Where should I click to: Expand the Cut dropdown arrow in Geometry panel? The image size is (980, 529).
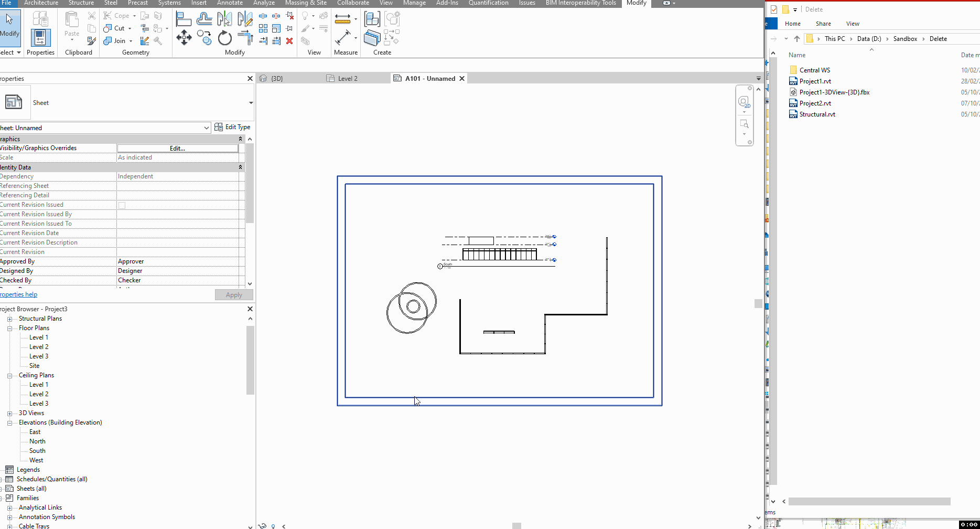130,28
